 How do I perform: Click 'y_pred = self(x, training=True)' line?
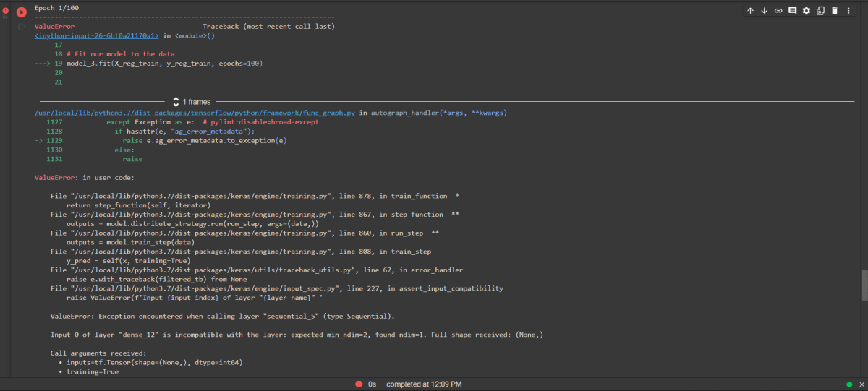[x=128, y=261]
